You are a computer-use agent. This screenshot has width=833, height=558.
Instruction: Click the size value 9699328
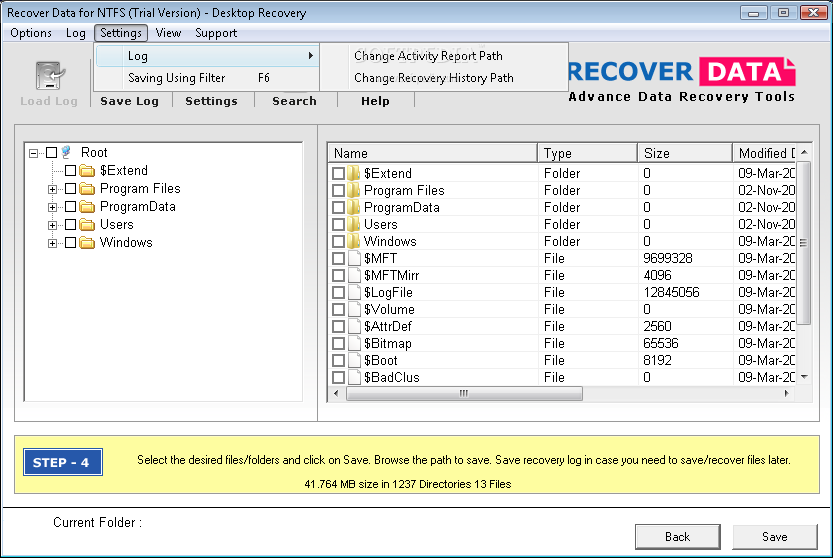pos(668,258)
